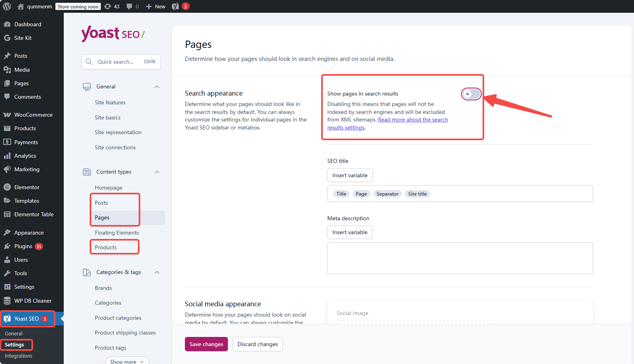Select Posts under Content types

[101, 203]
